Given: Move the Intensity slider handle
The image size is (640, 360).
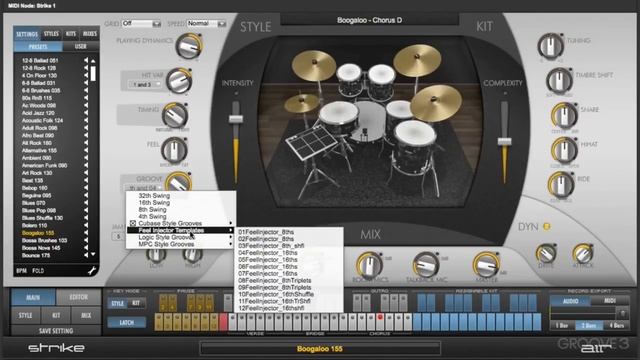Looking at the screenshot, I should click(x=236, y=119).
